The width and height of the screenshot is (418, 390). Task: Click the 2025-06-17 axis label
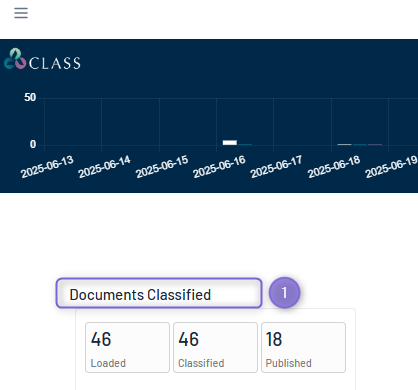coord(276,166)
